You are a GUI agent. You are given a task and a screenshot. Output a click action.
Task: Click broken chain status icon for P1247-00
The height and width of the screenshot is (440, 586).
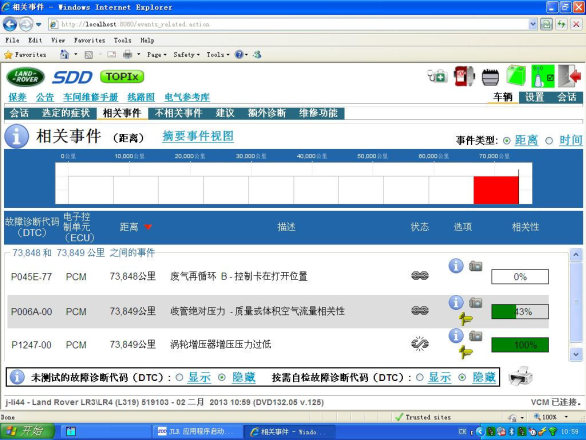coord(420,344)
